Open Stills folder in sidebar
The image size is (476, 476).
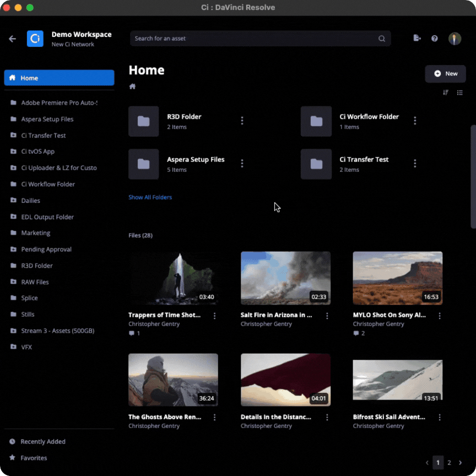pos(23,314)
